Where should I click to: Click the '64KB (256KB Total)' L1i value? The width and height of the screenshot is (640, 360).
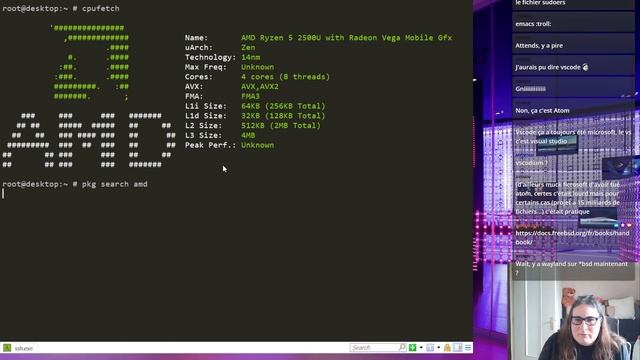coord(283,106)
